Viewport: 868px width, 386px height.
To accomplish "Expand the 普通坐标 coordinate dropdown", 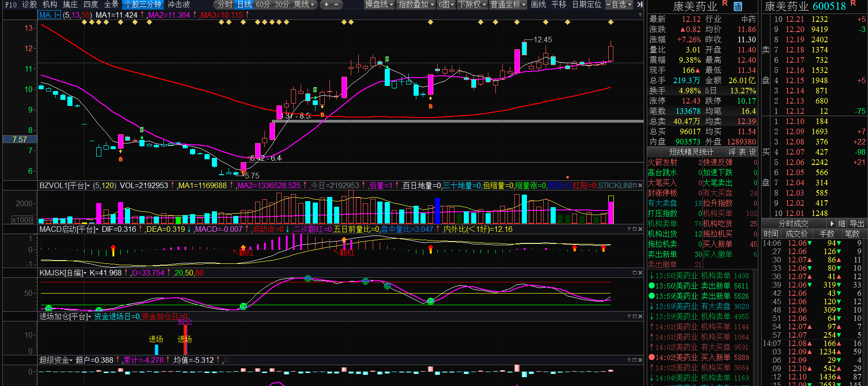I will 508,5.
